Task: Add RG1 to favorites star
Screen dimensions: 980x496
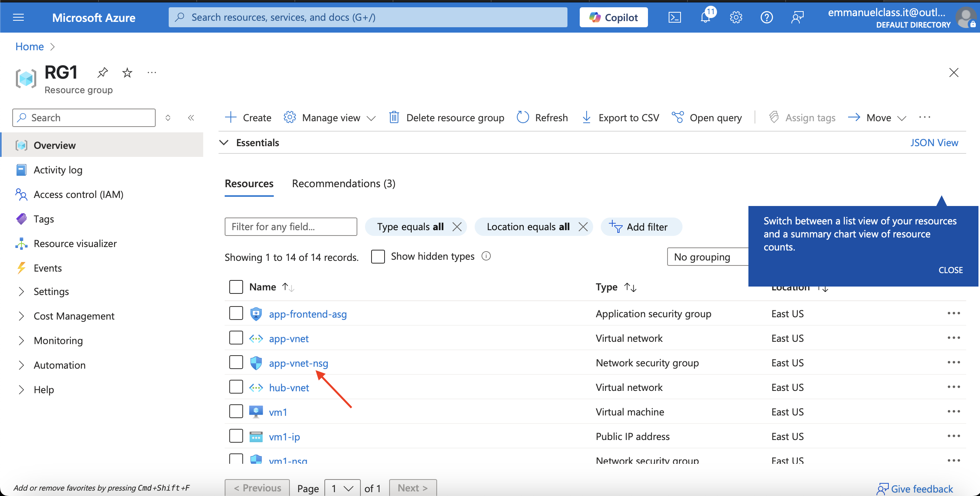Action: tap(127, 73)
